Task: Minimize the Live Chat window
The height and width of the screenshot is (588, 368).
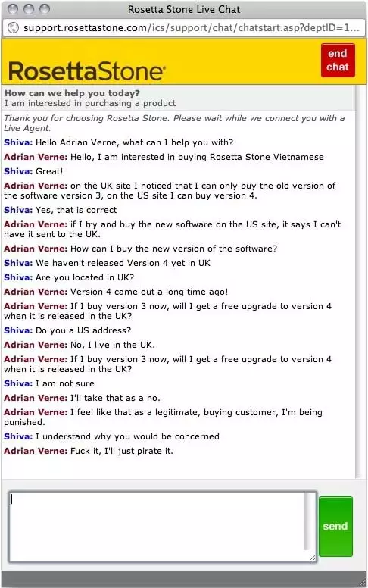Action: pos(29,9)
